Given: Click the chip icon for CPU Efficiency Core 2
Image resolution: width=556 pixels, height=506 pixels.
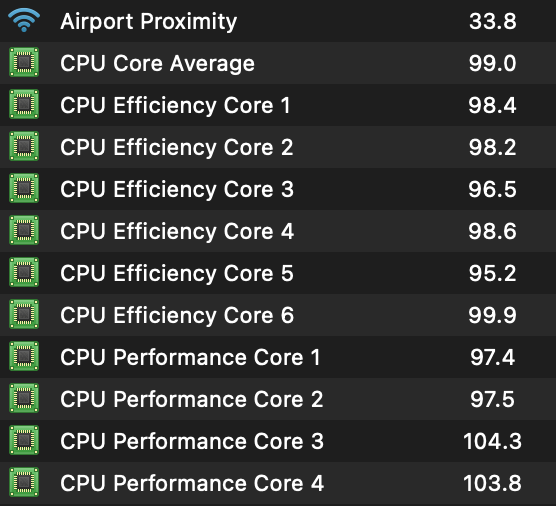Looking at the screenshot, I should click(x=24, y=146).
